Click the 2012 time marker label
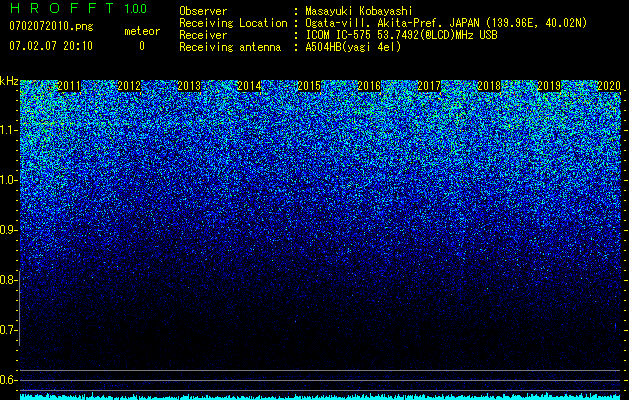Image resolution: width=629 pixels, height=400 pixels. [x=129, y=86]
